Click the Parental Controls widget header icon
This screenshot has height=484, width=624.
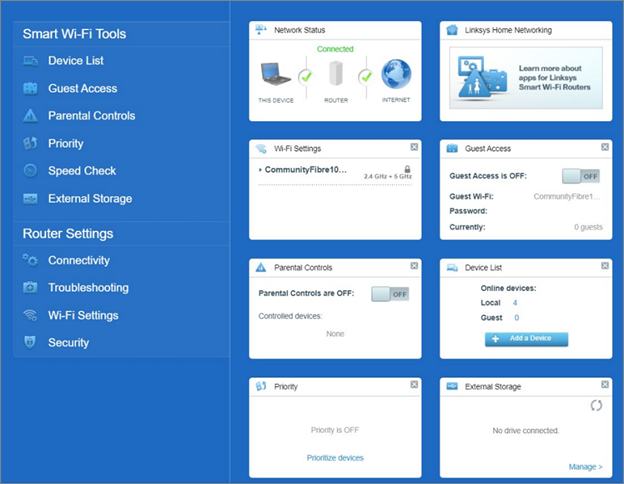click(261, 267)
